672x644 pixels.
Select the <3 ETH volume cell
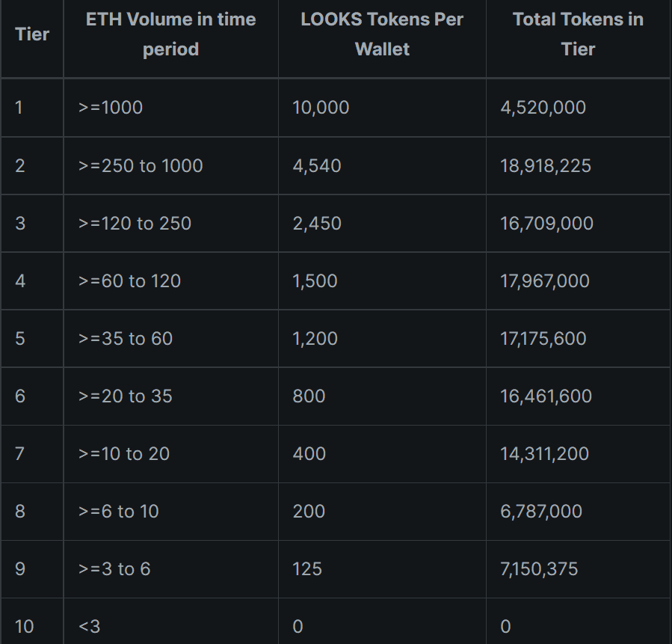pos(90,626)
